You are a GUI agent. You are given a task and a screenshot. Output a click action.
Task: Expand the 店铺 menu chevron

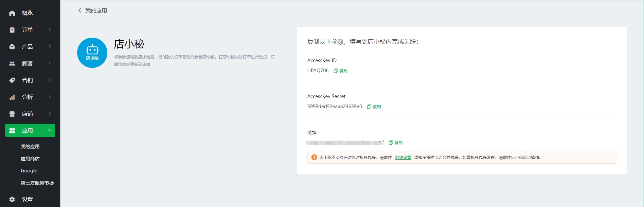50,114
